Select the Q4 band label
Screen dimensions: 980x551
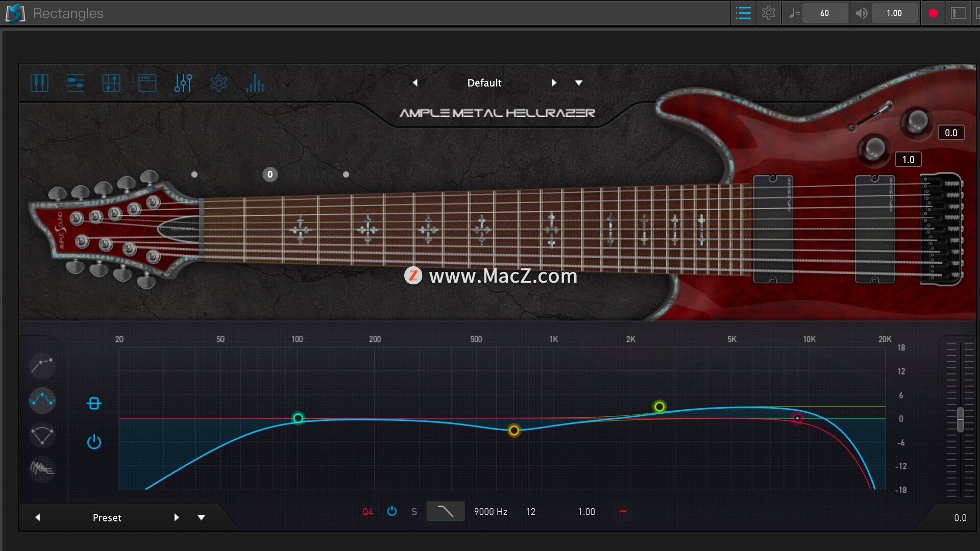coord(367,512)
